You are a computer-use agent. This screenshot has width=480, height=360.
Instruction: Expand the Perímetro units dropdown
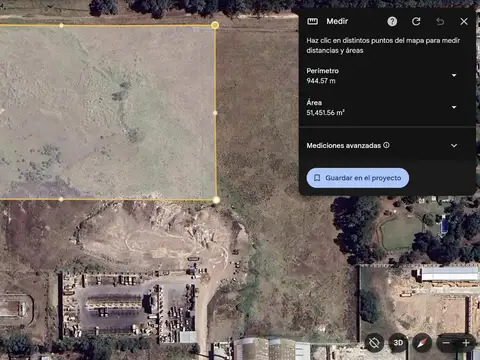(454, 75)
